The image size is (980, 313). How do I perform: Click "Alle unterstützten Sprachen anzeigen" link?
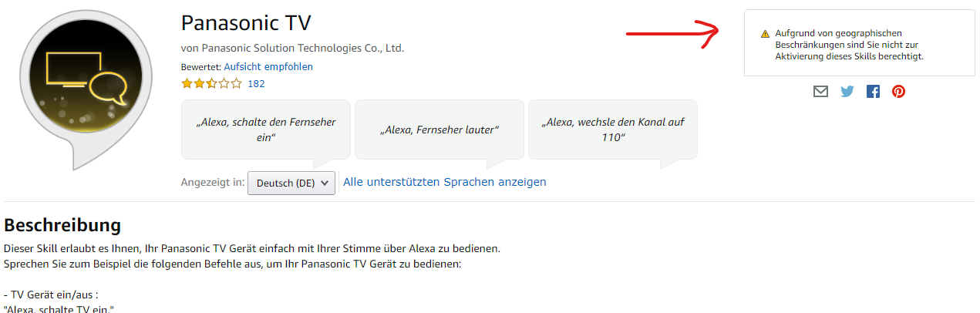click(x=444, y=182)
